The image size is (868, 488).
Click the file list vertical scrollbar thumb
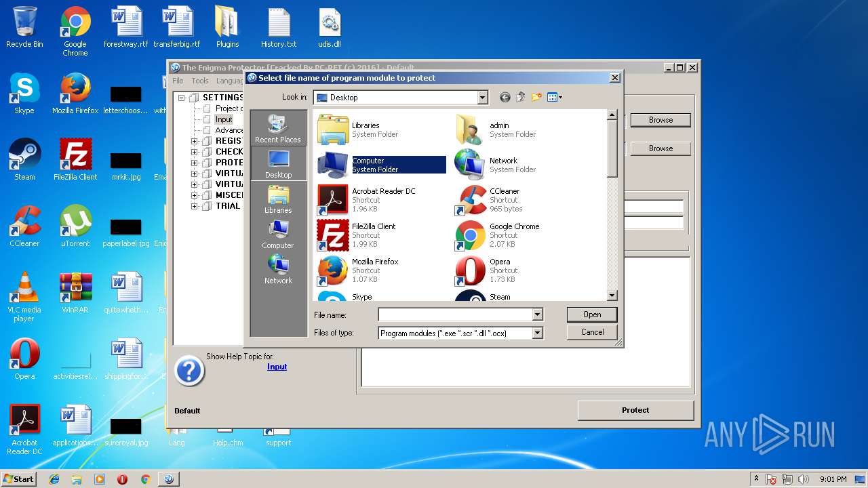click(612, 148)
